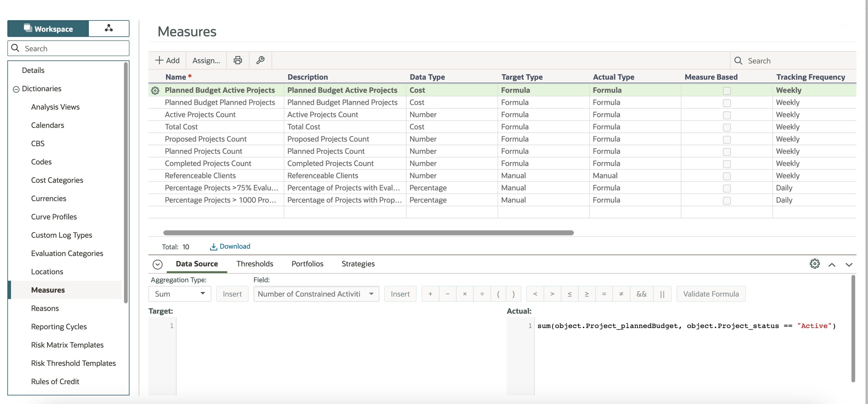Enable Measure Based for Active Projects Count
The image size is (868, 404).
(727, 115)
